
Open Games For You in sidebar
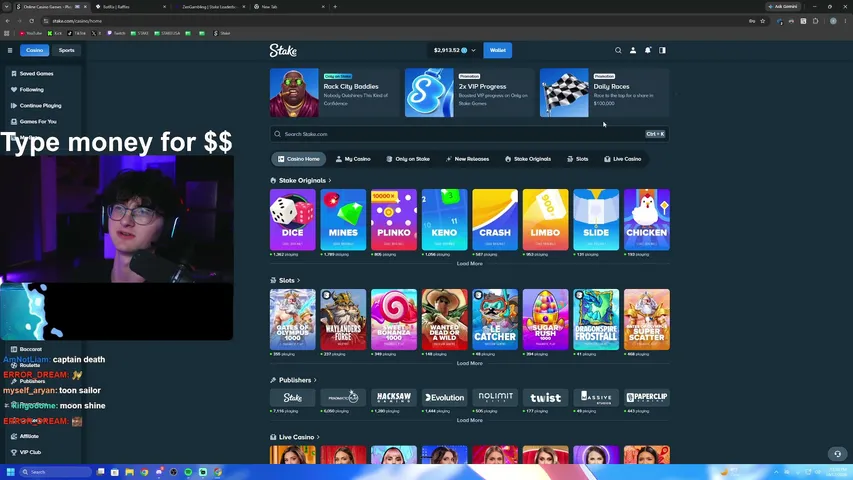click(x=33, y=121)
